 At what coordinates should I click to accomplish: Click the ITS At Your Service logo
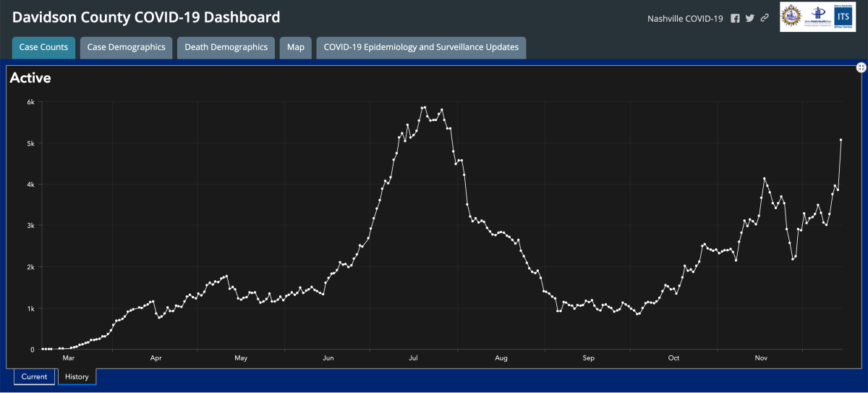pyautogui.click(x=844, y=16)
